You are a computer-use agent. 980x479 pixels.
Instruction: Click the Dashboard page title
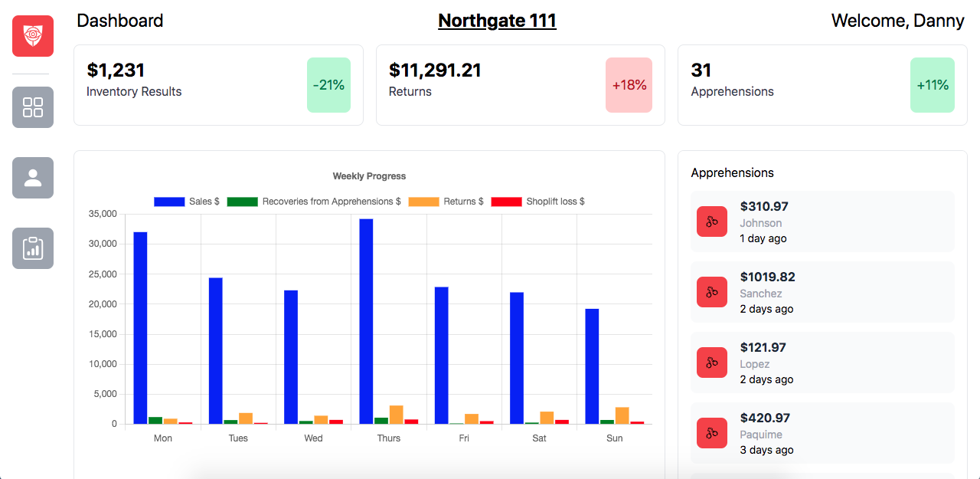click(x=120, y=21)
